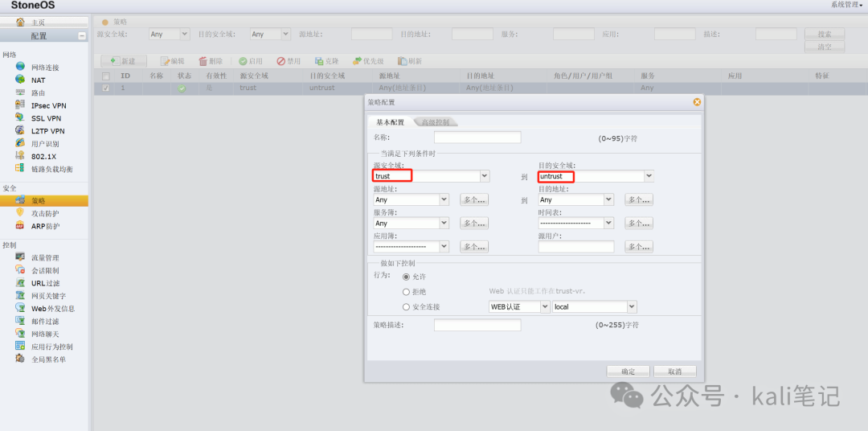Collapse the 配置 section with minus button

pos(82,36)
